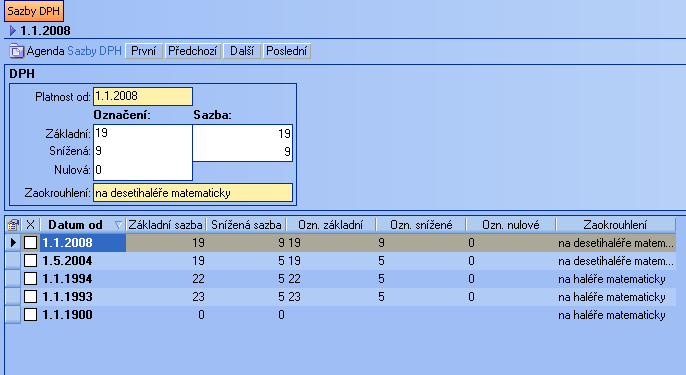
Task: Go to the first record with První
Action: click(x=144, y=51)
